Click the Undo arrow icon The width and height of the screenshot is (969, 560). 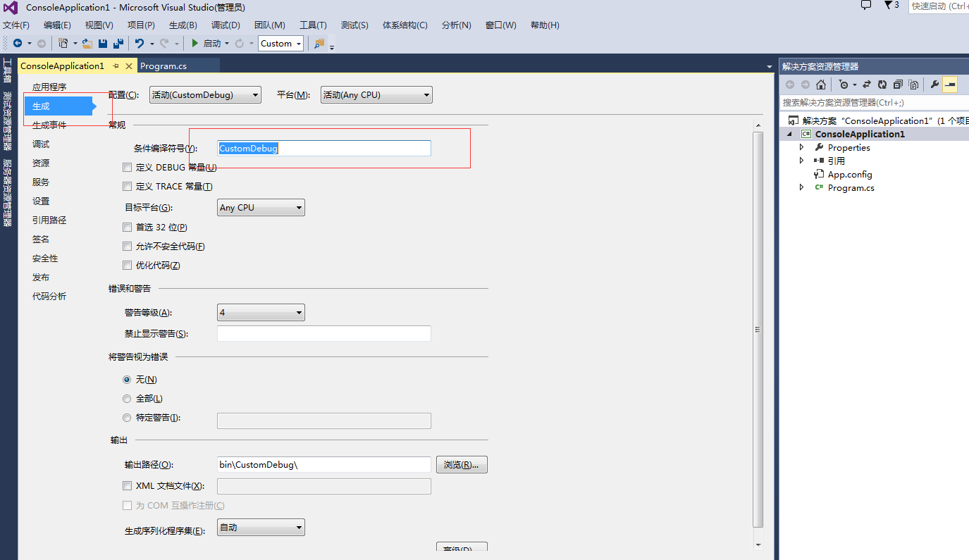140,44
